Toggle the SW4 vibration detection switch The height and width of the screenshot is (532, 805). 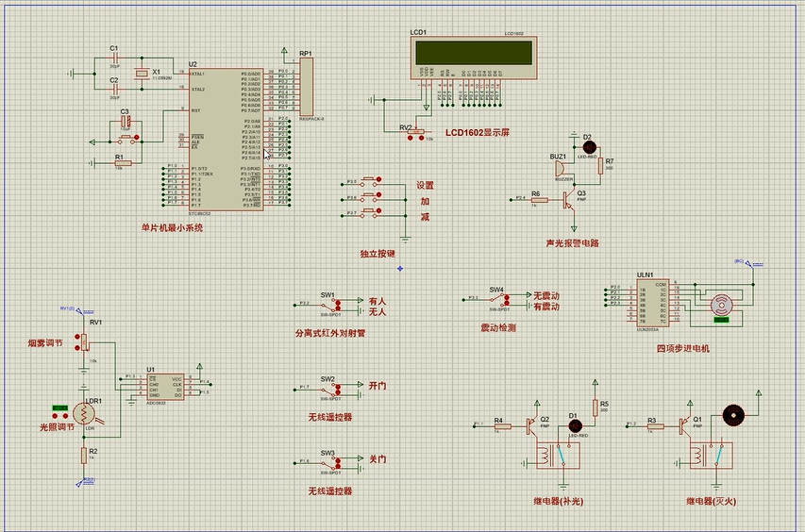click(497, 299)
